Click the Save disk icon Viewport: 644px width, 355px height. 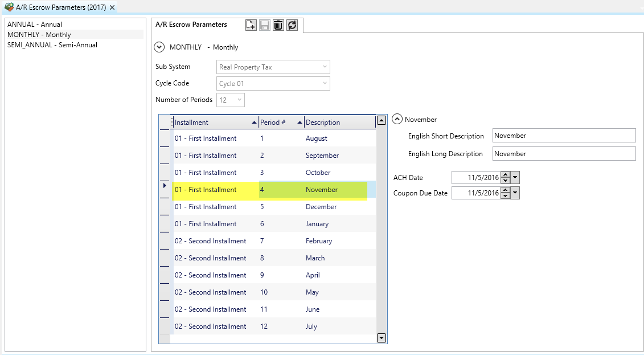(x=265, y=25)
